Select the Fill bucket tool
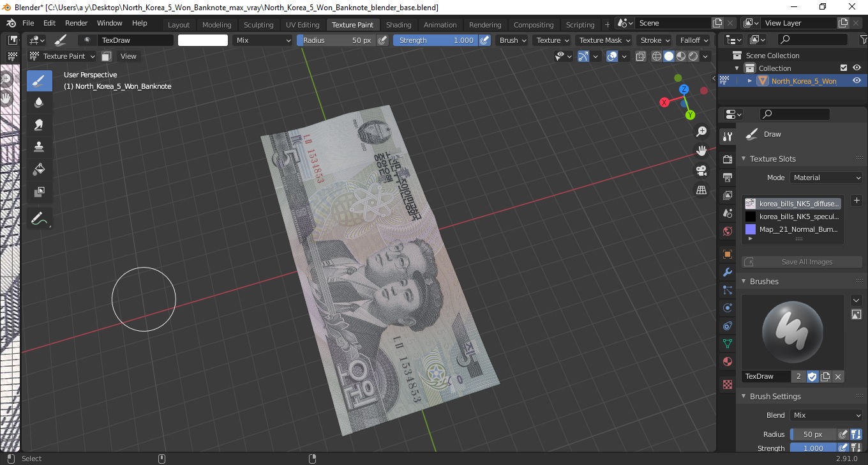 pyautogui.click(x=39, y=169)
